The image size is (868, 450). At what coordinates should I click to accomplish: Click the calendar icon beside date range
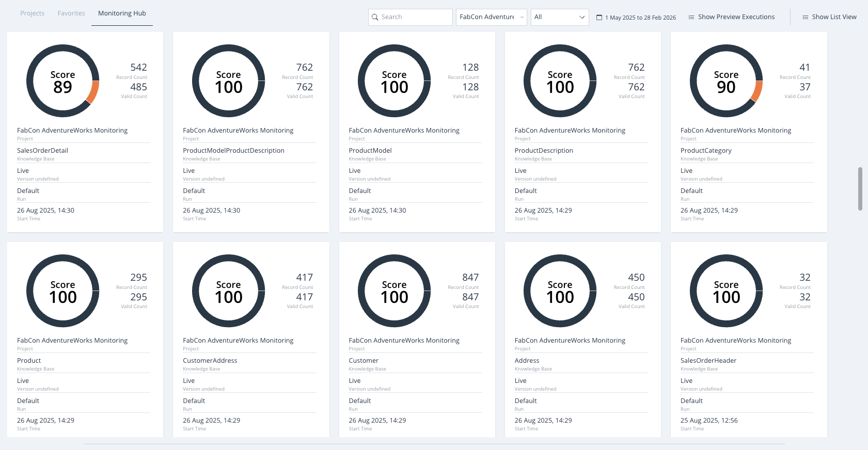[x=599, y=18]
